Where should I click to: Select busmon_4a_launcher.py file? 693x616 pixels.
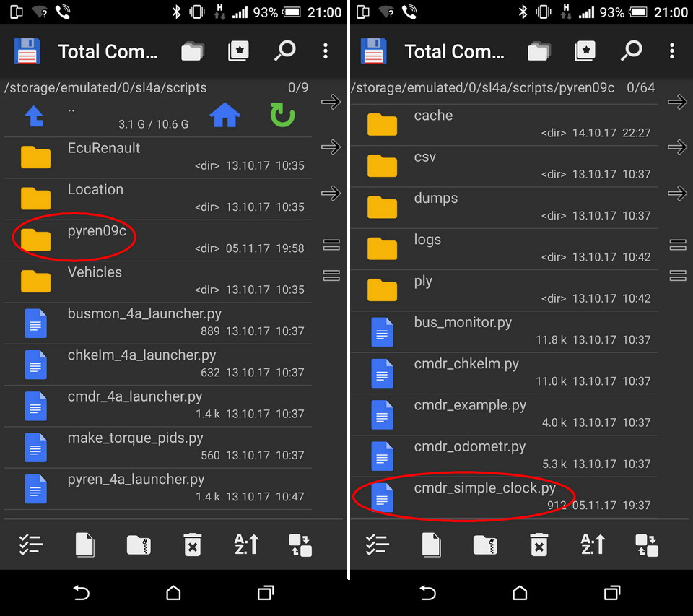point(158,324)
